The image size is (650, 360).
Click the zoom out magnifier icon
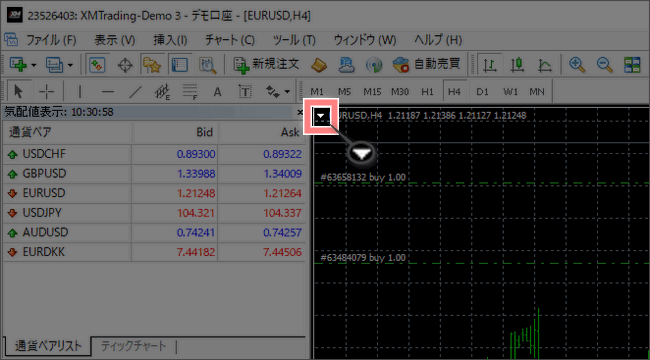pos(604,64)
